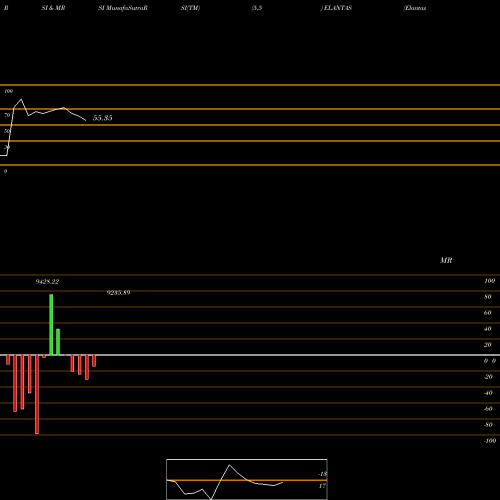This screenshot has height=500, width=500.
Task: Click the -18 label in mini chart
Action: pos(322,474)
